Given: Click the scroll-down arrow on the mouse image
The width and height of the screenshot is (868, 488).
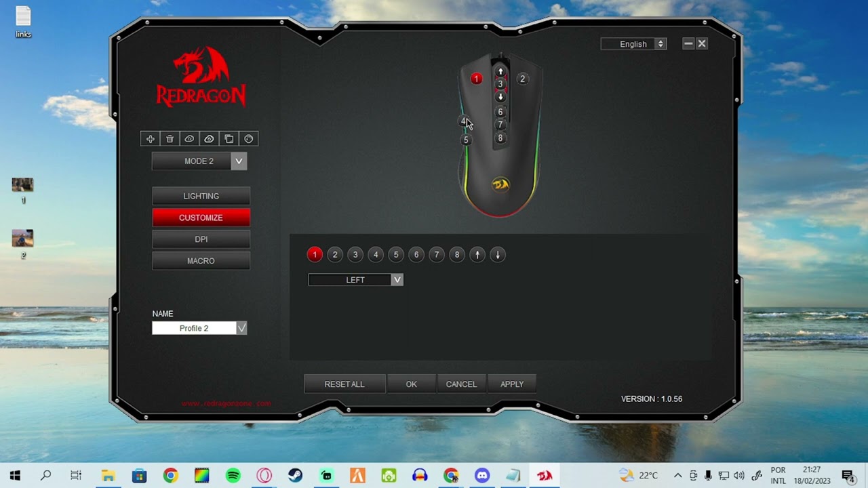Looking at the screenshot, I should (x=500, y=97).
